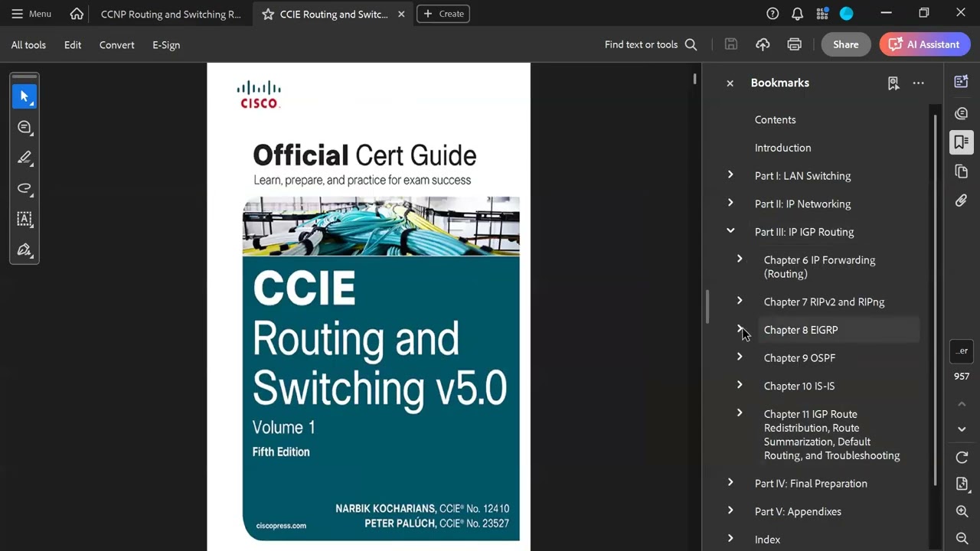Choose the Select arrow tool
The image size is (980, 551).
[x=24, y=96]
